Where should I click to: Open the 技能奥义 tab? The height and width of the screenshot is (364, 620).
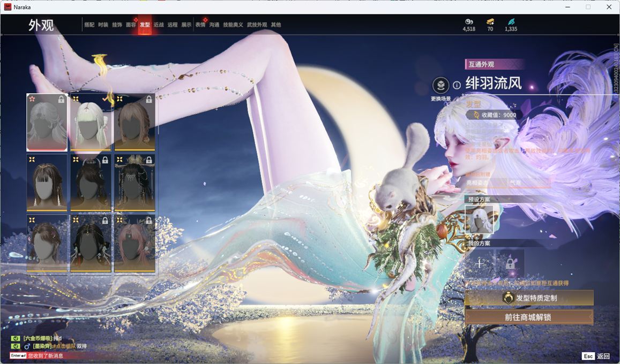(x=233, y=25)
